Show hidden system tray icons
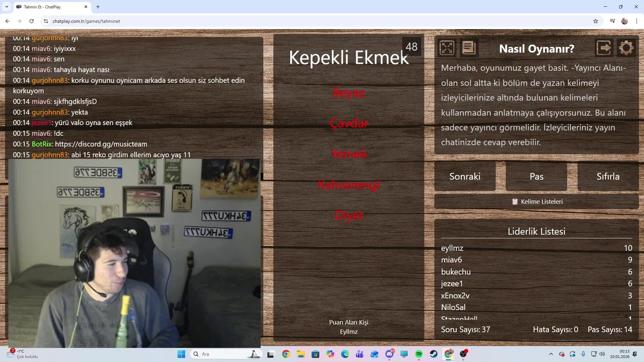The height and width of the screenshot is (362, 644). click(x=551, y=354)
